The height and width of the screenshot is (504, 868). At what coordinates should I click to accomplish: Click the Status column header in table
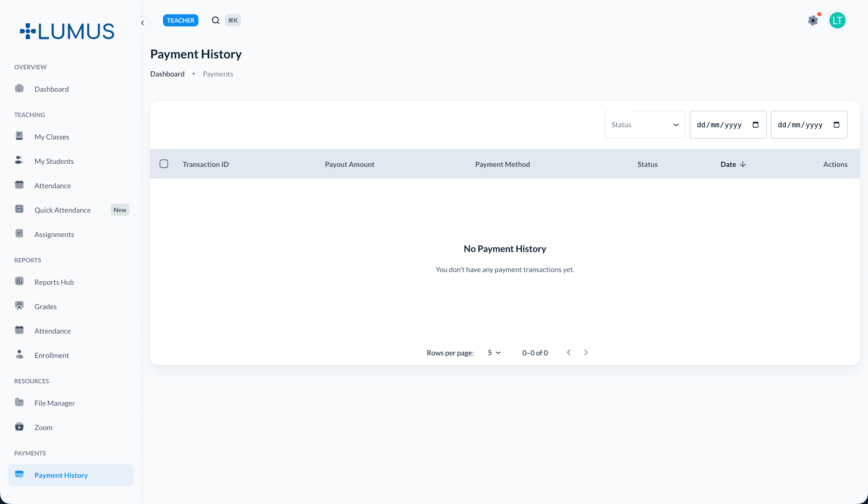point(647,164)
